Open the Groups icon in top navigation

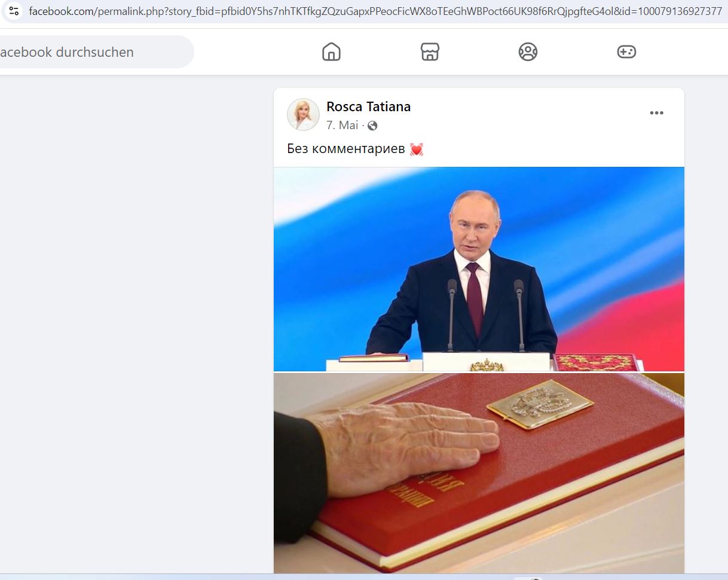click(x=528, y=52)
